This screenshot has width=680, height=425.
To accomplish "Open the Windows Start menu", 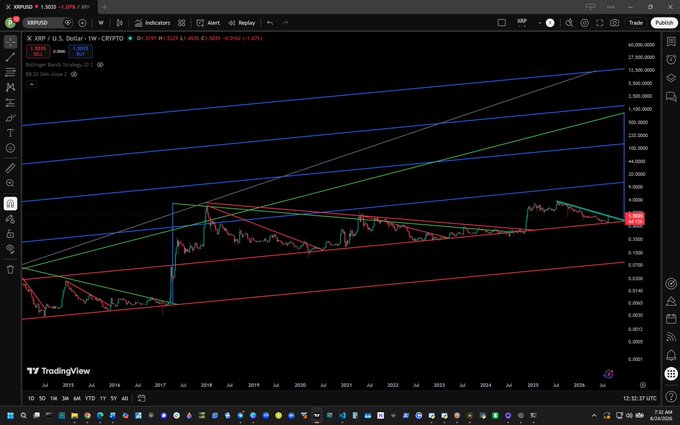I will click(x=10, y=415).
